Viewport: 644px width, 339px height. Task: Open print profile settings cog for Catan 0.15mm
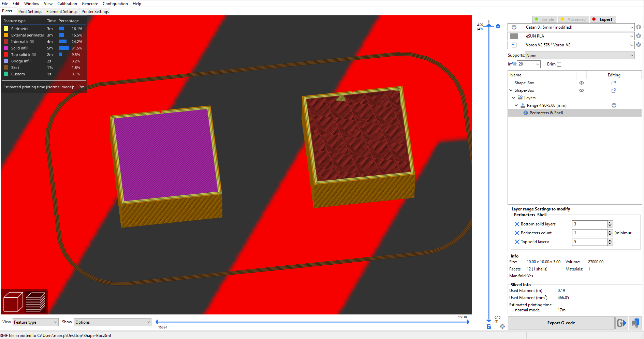pos(639,27)
